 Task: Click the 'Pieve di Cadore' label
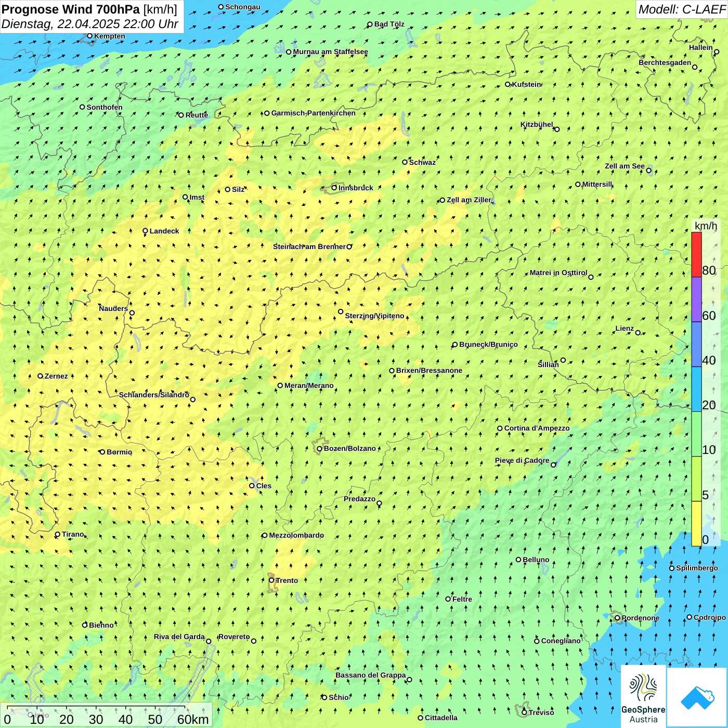(x=522, y=460)
